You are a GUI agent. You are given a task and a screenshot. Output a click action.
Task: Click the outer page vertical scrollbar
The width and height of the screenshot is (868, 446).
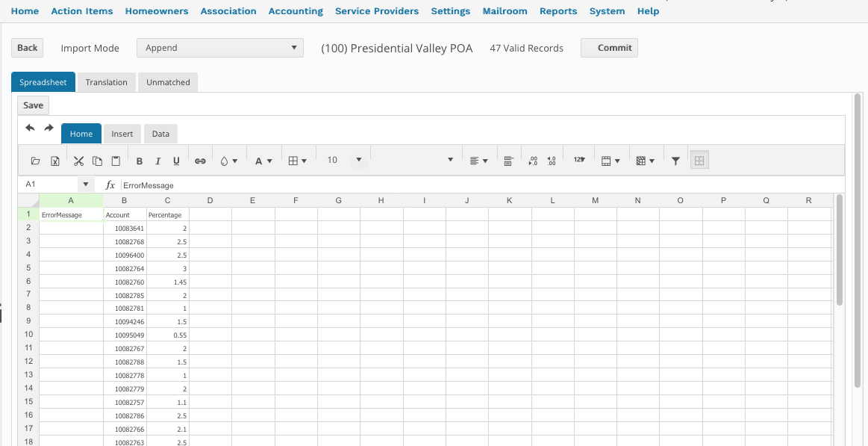click(x=858, y=241)
